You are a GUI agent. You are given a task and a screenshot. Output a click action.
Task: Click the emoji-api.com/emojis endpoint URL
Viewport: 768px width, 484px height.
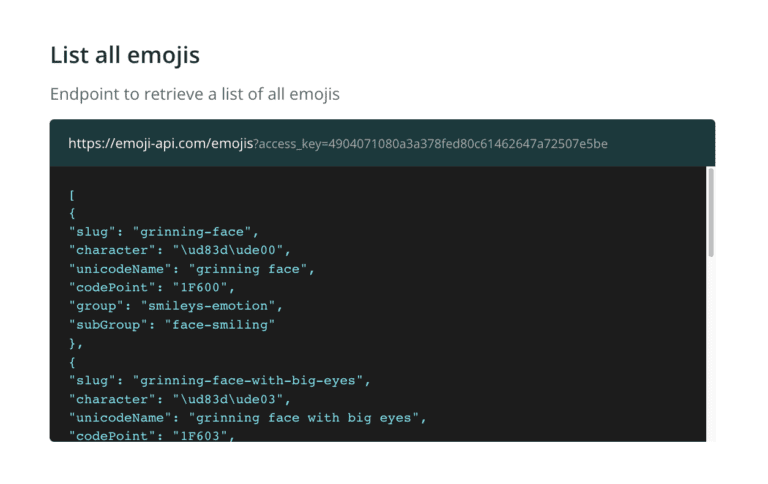coord(160,144)
